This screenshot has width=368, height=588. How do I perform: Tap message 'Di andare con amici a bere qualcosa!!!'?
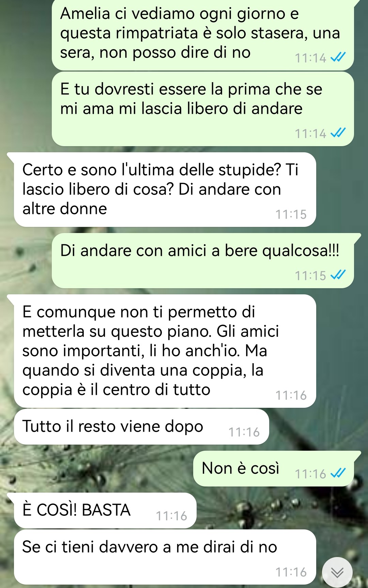(203, 261)
